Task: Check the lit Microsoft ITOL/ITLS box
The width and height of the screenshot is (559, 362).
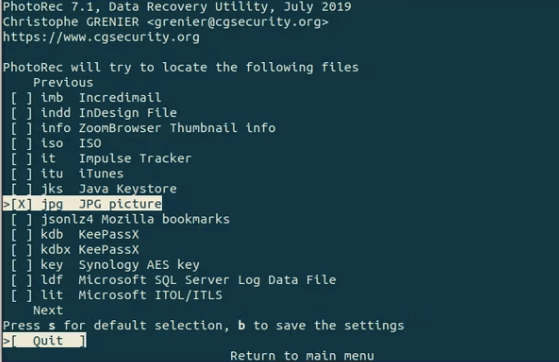Action: tap(21, 295)
